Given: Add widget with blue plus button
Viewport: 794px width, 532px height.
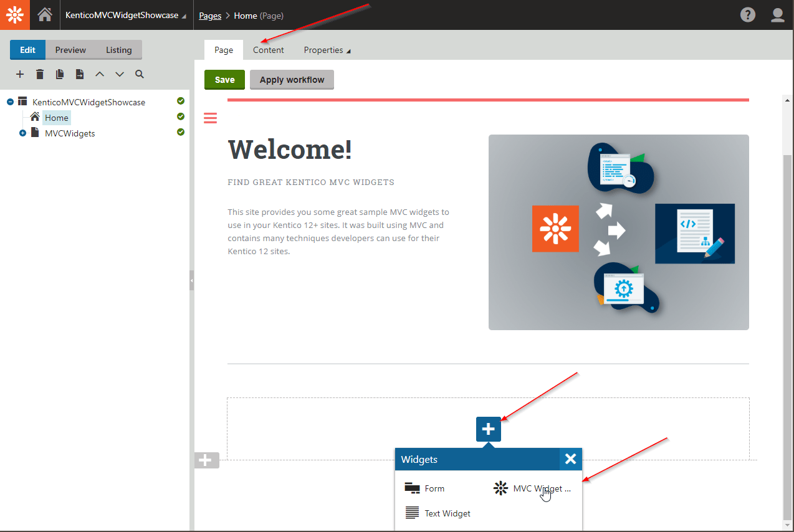Looking at the screenshot, I should tap(489, 429).
